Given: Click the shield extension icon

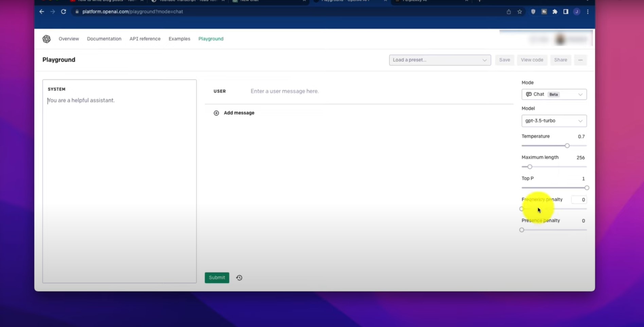Looking at the screenshot, I should pos(533,12).
